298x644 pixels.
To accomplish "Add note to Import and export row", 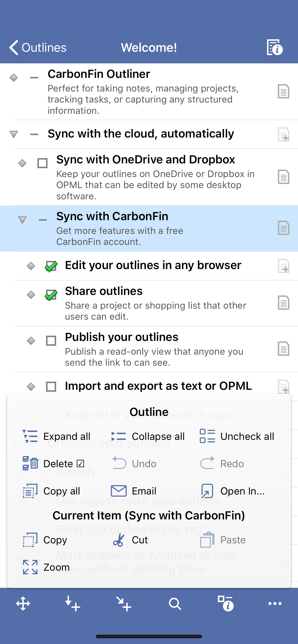I will [283, 386].
